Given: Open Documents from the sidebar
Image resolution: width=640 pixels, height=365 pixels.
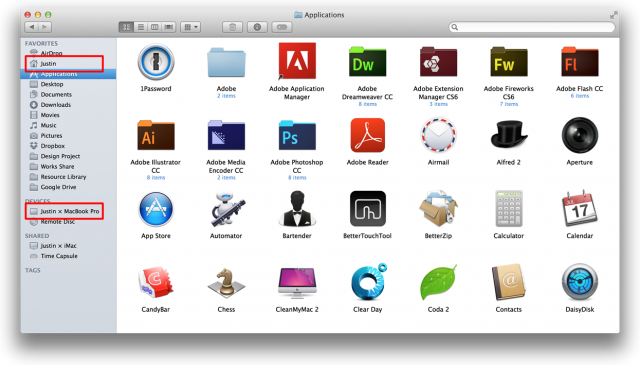Looking at the screenshot, I should coord(69,94).
